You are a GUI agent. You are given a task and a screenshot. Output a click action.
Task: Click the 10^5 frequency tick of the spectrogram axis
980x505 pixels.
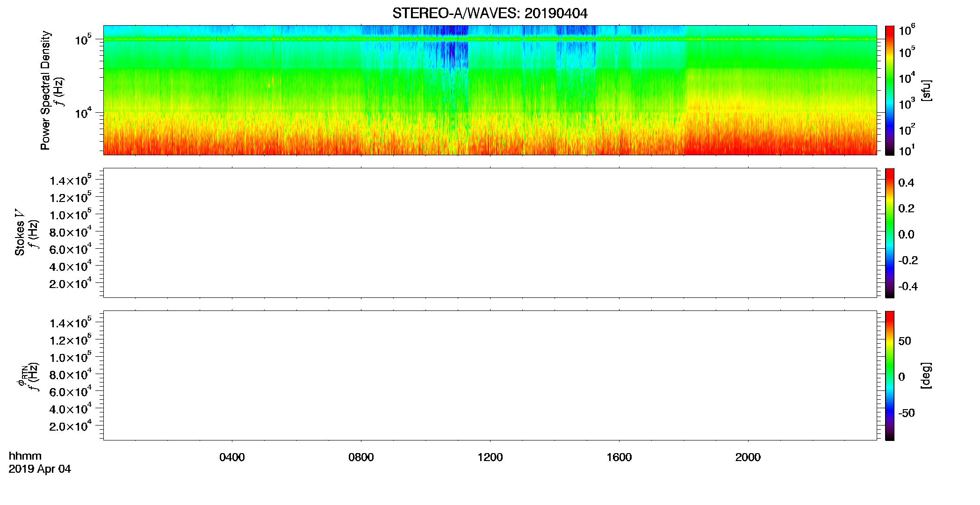pos(83,39)
